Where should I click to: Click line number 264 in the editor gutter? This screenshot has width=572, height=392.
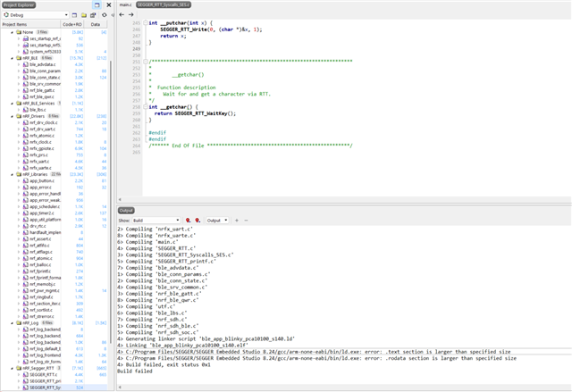(137, 146)
